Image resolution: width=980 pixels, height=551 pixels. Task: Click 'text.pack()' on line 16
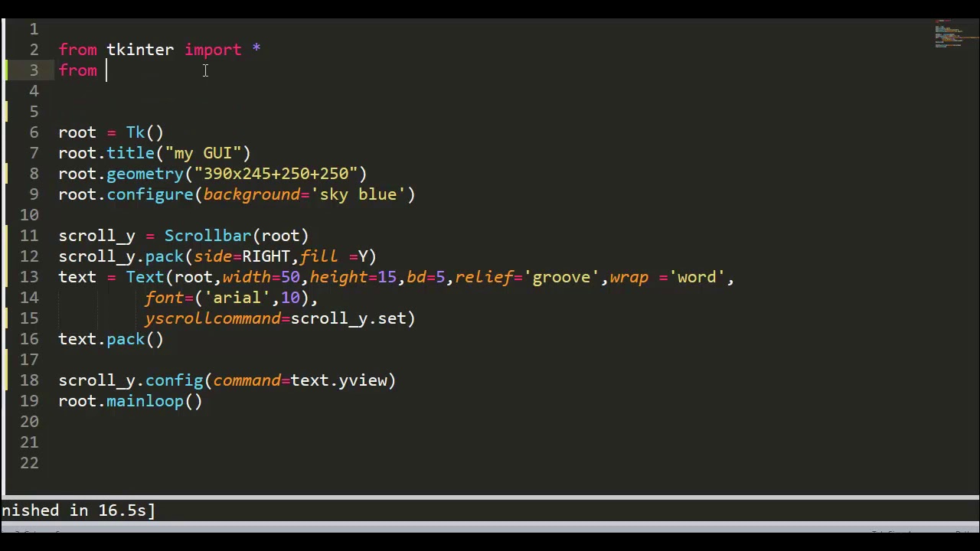tap(111, 339)
